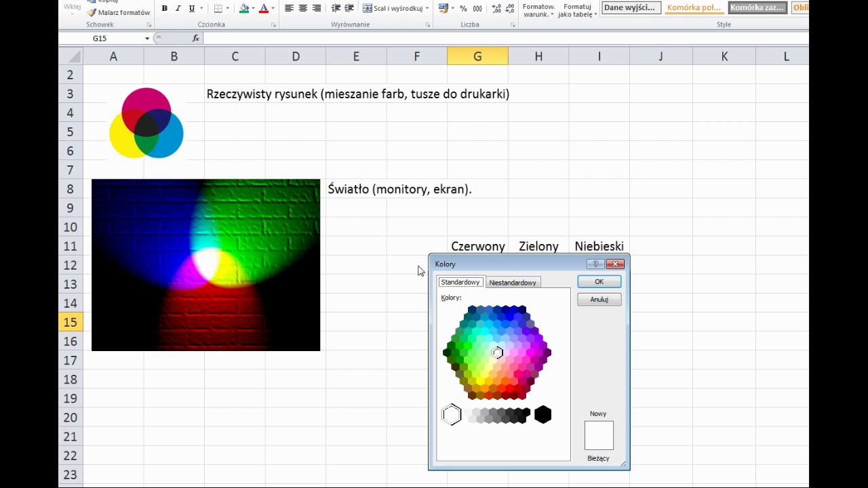The width and height of the screenshot is (868, 488).
Task: Expand the borders dropdown arrow
Action: click(228, 8)
